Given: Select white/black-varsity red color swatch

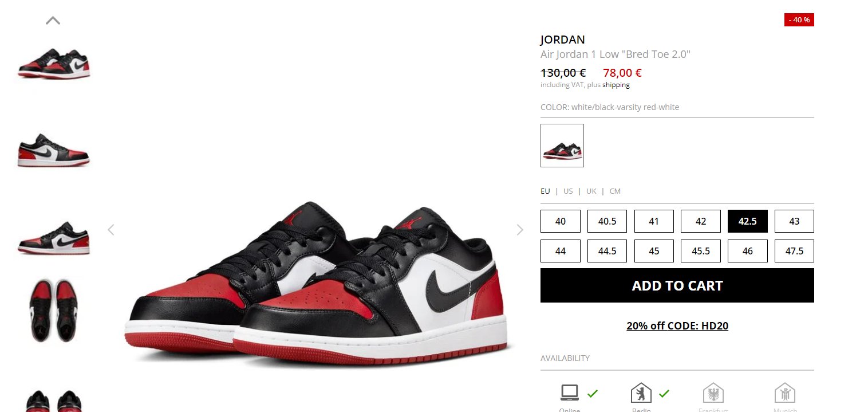Looking at the screenshot, I should [562, 146].
